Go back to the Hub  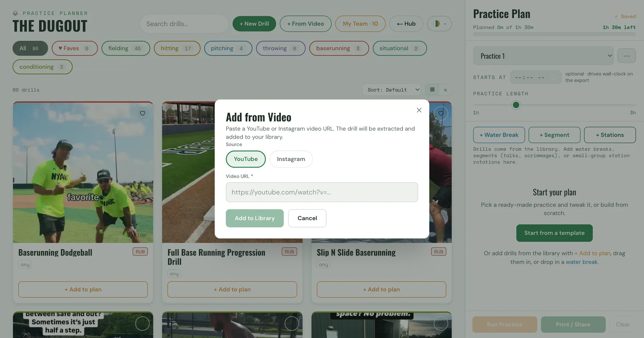point(406,24)
